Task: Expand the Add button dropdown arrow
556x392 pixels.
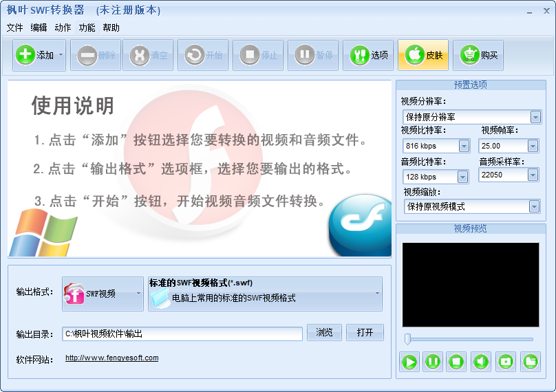Action: (x=61, y=55)
